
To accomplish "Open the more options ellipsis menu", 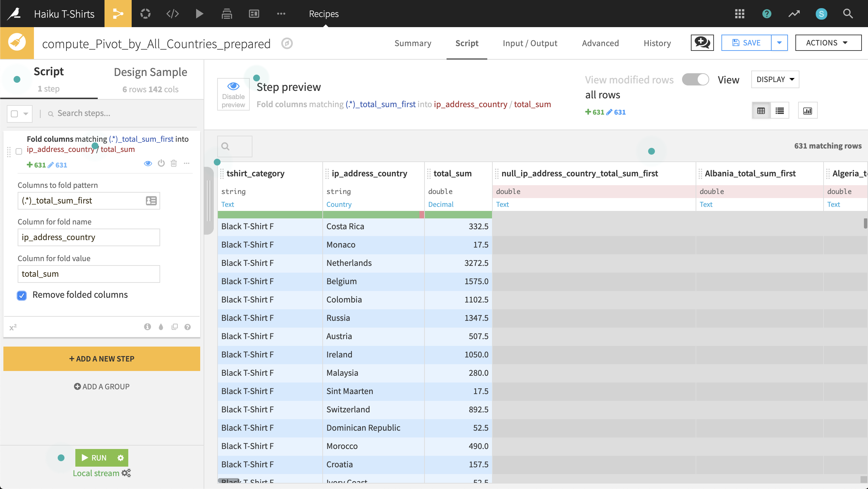I will 281,14.
